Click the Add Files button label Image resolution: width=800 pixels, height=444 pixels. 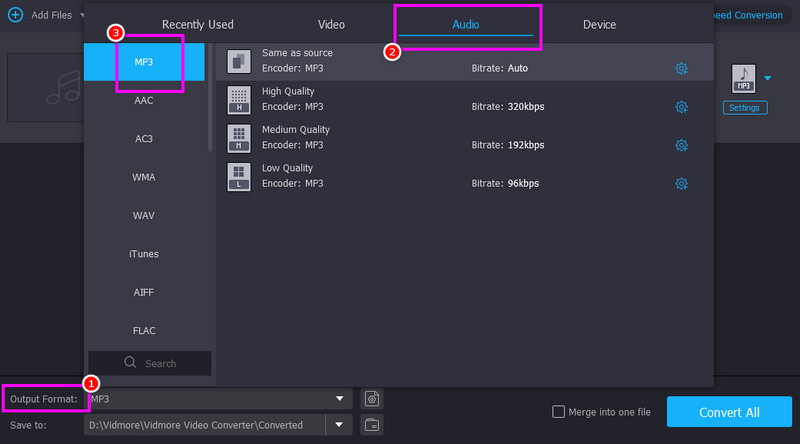(x=52, y=15)
